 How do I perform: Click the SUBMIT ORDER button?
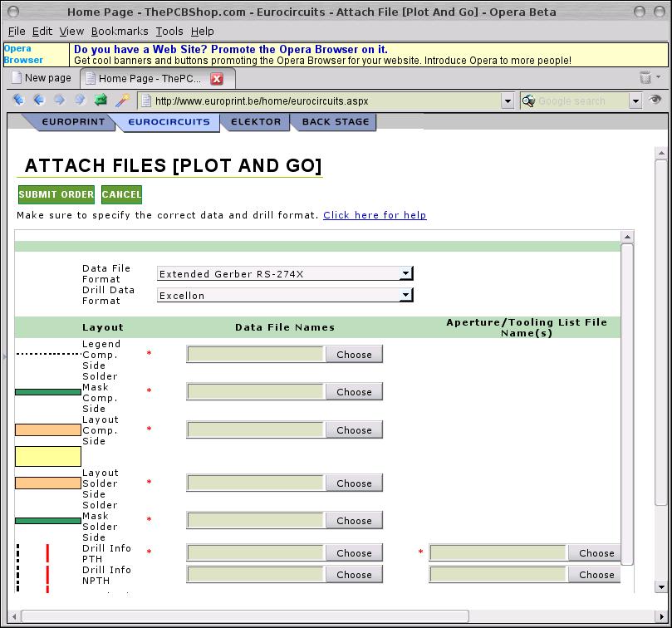tap(56, 194)
